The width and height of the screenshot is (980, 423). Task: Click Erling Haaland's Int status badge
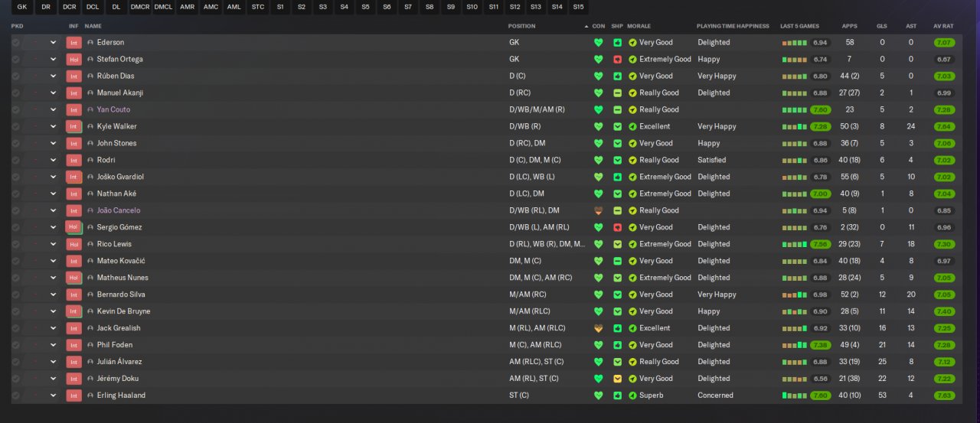point(73,396)
